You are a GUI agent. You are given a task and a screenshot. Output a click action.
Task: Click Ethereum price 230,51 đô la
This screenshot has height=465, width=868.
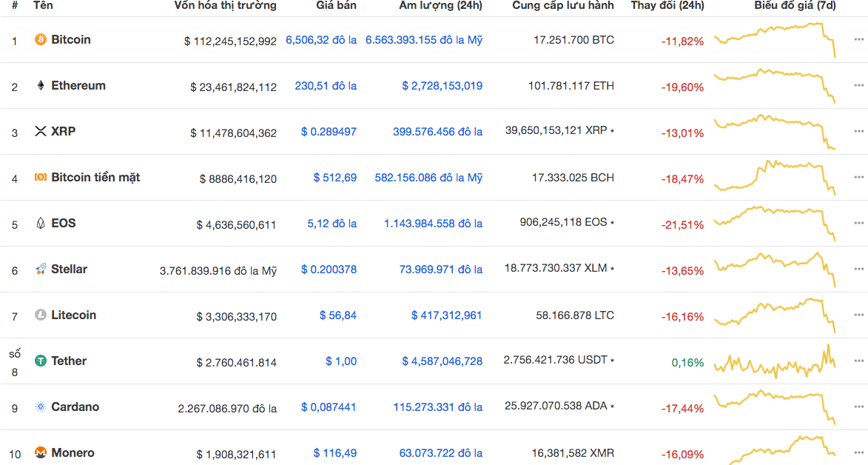coord(326,86)
